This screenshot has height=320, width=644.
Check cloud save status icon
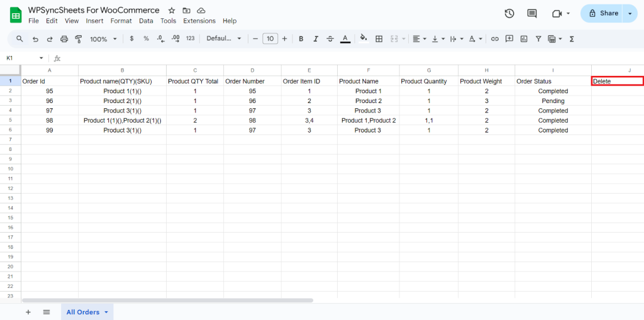click(x=201, y=11)
